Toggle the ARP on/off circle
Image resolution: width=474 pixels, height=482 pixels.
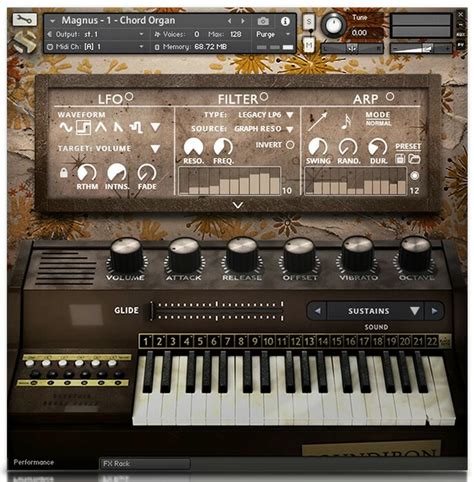tap(390, 97)
